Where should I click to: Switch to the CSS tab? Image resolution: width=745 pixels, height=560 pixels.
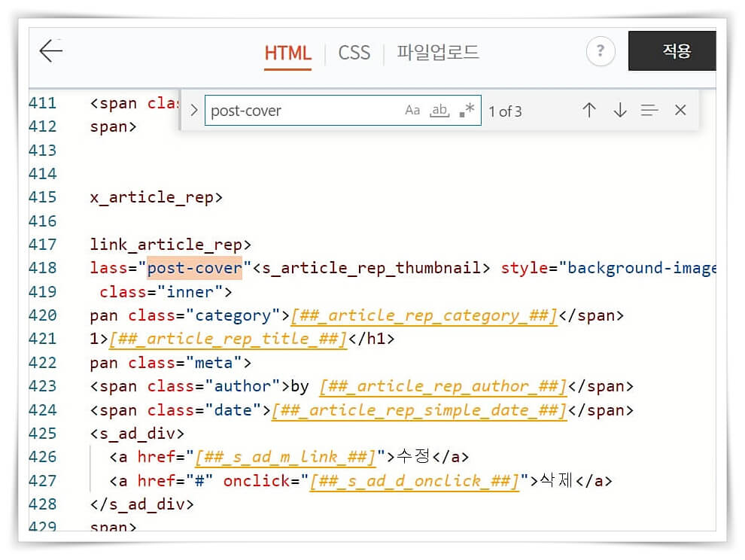[x=353, y=53]
